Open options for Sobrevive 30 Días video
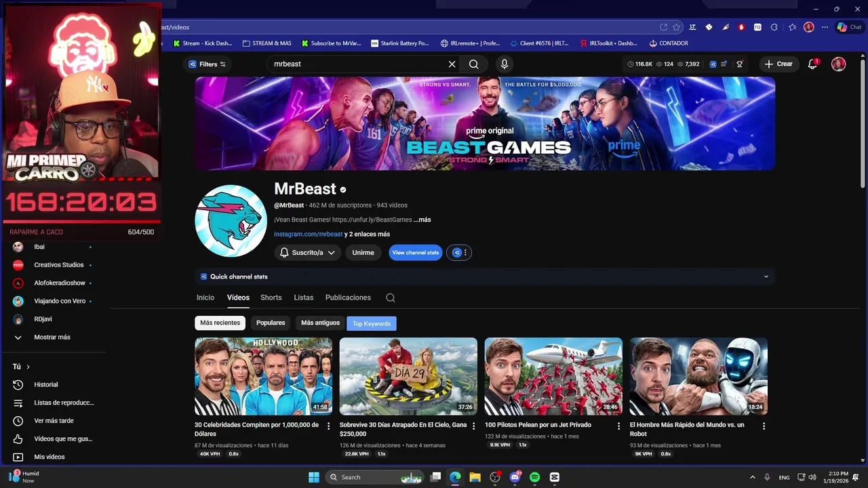The image size is (868, 488). pos(473,426)
